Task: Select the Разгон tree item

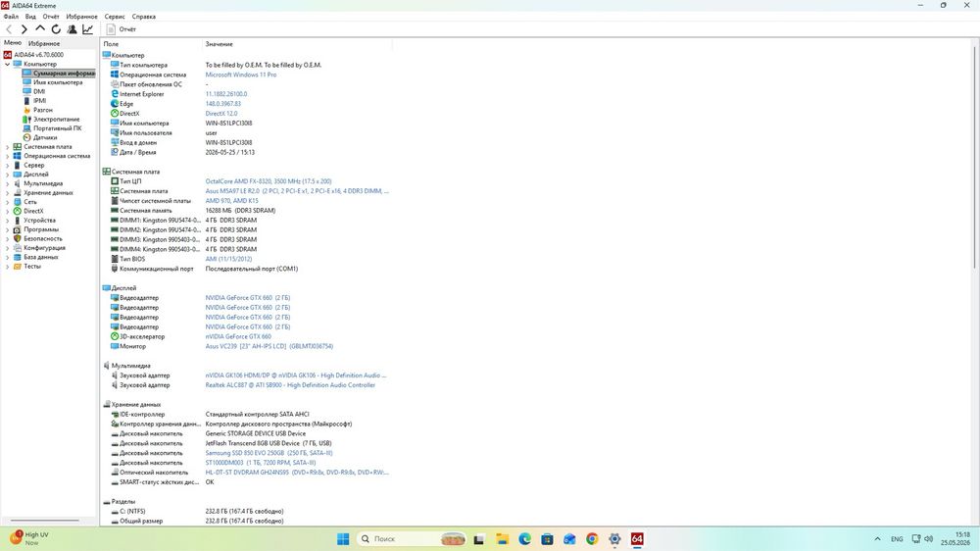Action: (x=42, y=110)
